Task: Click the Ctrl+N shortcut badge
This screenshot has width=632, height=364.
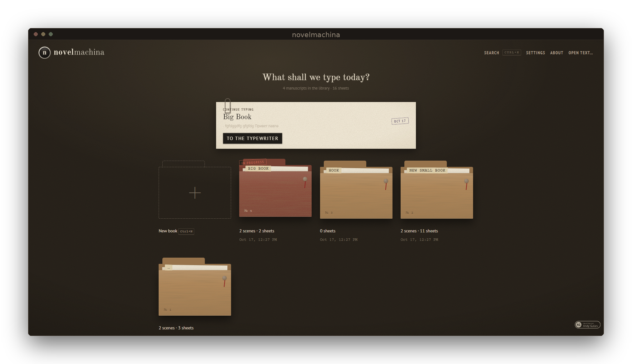Action: click(186, 231)
